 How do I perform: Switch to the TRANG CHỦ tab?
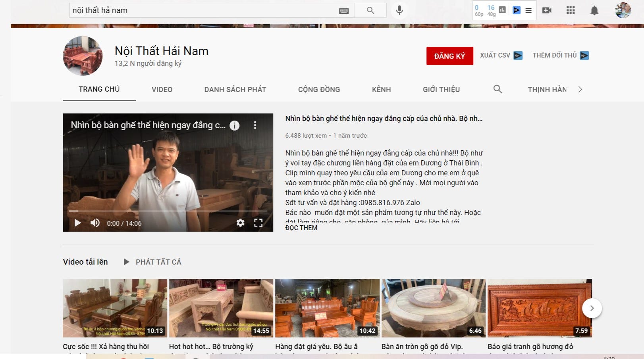point(99,89)
